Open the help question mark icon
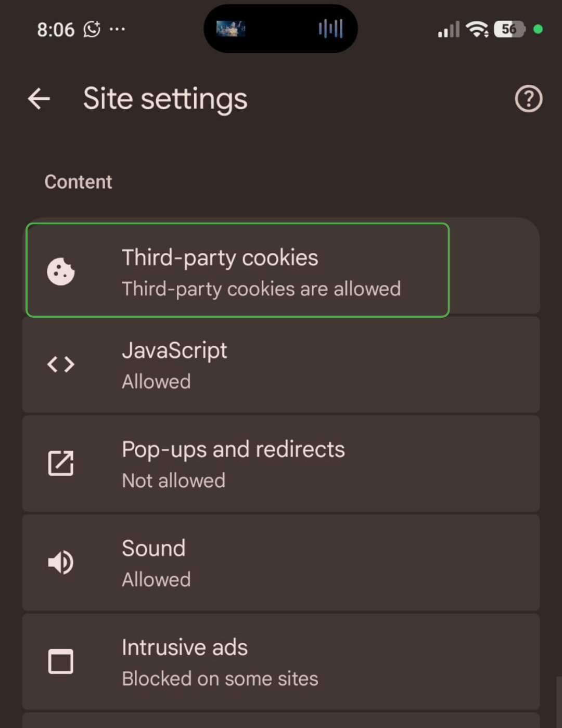Screen dimensions: 562x728 tap(528, 98)
